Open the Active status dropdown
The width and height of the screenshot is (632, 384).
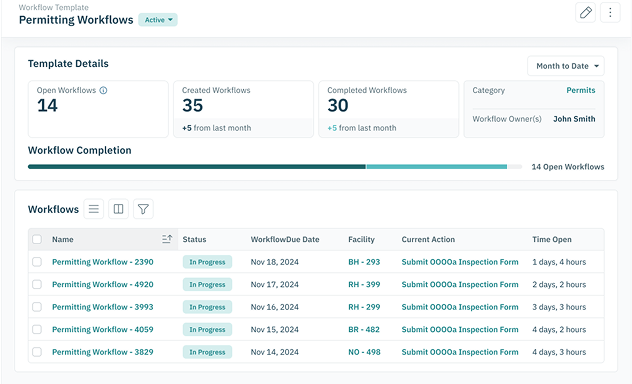click(158, 20)
